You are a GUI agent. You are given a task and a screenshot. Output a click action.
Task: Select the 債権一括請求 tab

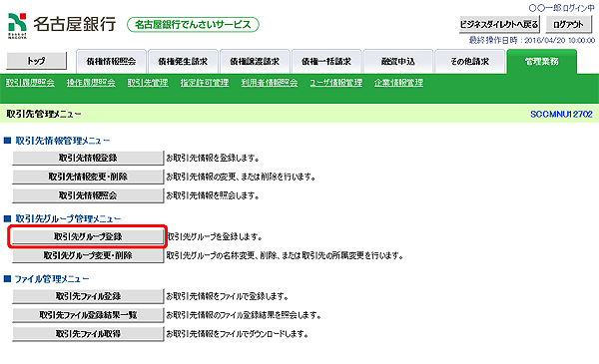tap(326, 62)
